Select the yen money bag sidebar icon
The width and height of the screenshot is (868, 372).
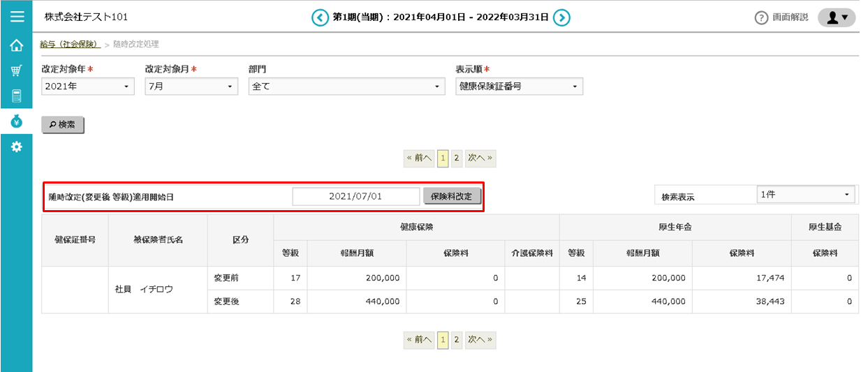click(x=17, y=121)
